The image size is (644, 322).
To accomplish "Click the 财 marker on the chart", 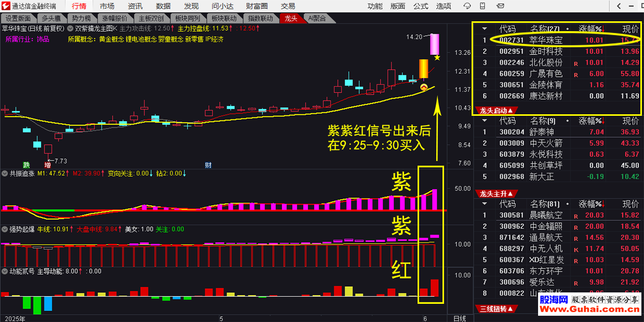I will pos(208,165).
